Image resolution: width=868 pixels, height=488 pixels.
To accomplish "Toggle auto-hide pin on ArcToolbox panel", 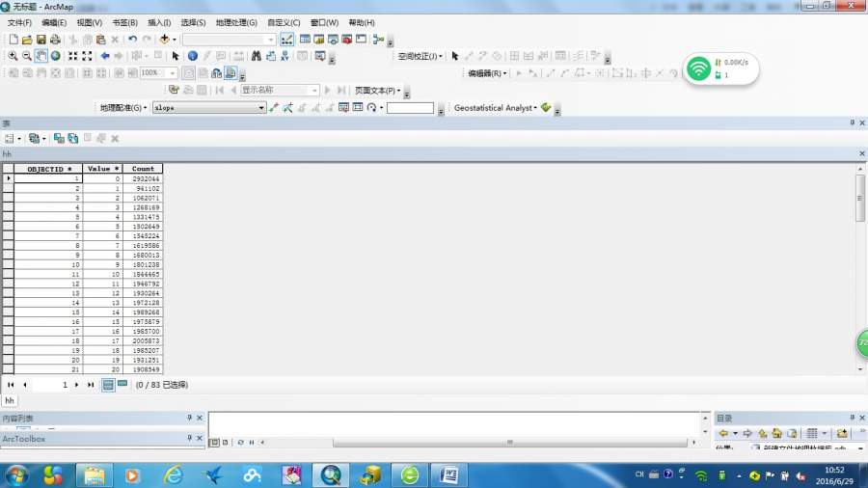I will pos(189,438).
